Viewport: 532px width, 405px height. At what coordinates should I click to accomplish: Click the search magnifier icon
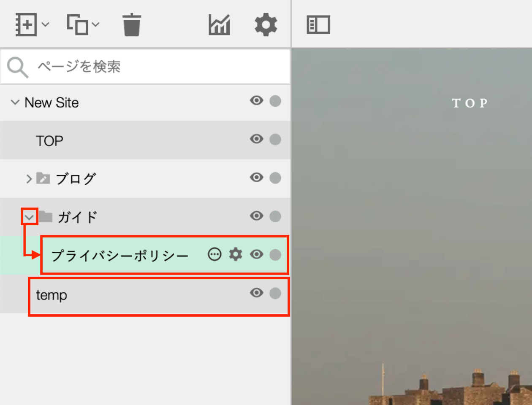pos(17,66)
